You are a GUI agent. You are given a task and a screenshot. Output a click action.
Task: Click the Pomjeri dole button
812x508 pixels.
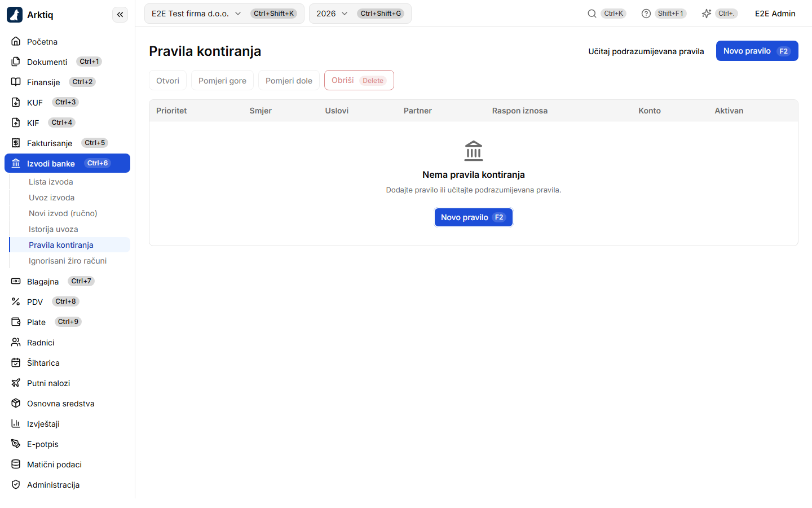click(289, 80)
